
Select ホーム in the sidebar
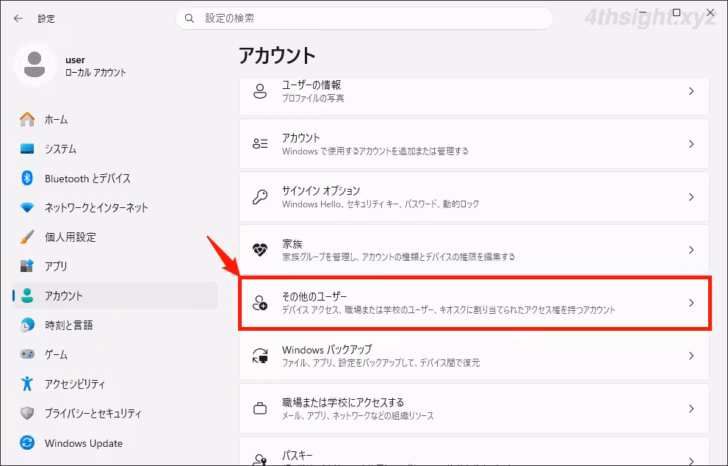pyautogui.click(x=115, y=119)
